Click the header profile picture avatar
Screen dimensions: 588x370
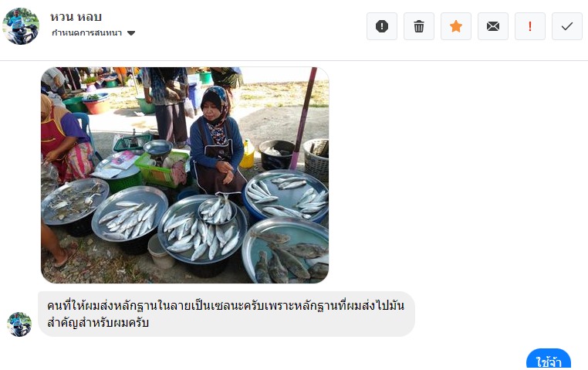tap(21, 26)
